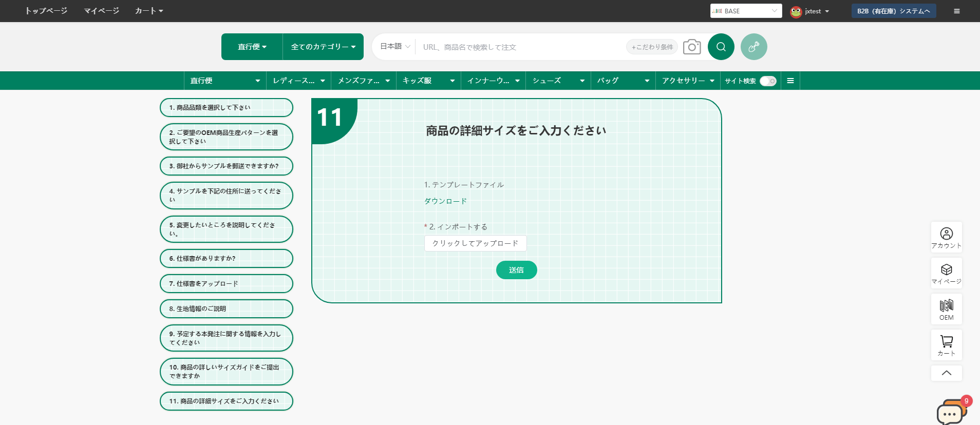
Task: Select step 5. 変更したいところを説明
Action: pos(227,229)
